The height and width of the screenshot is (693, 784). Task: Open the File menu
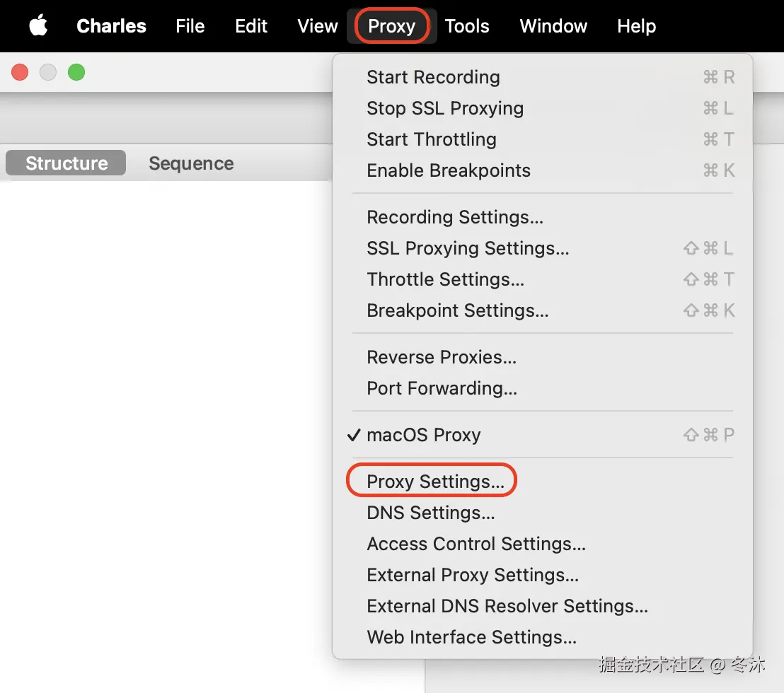[x=190, y=26]
